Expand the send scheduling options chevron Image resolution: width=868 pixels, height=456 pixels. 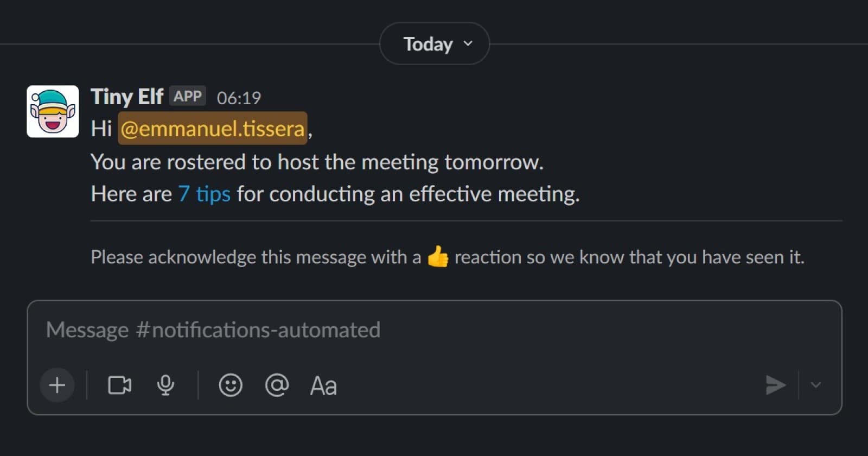click(816, 385)
